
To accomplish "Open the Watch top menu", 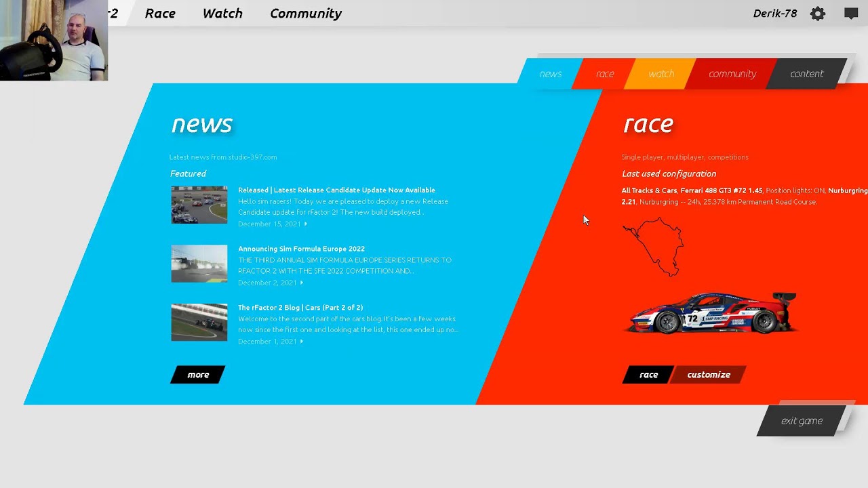I will 222,14.
